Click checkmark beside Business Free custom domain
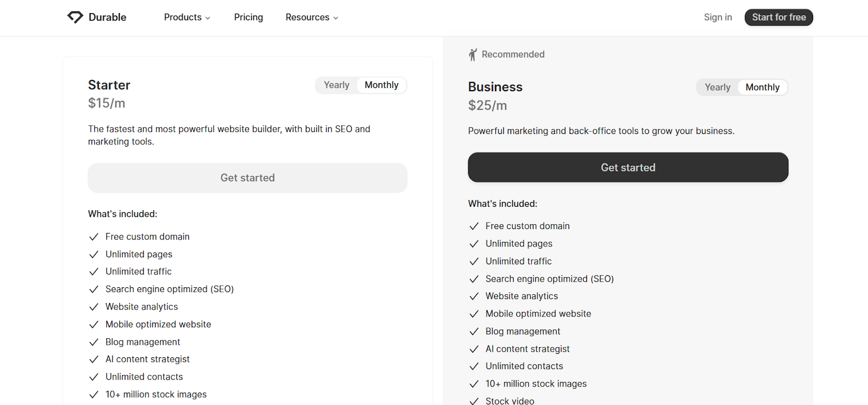The height and width of the screenshot is (405, 868). pos(474,226)
